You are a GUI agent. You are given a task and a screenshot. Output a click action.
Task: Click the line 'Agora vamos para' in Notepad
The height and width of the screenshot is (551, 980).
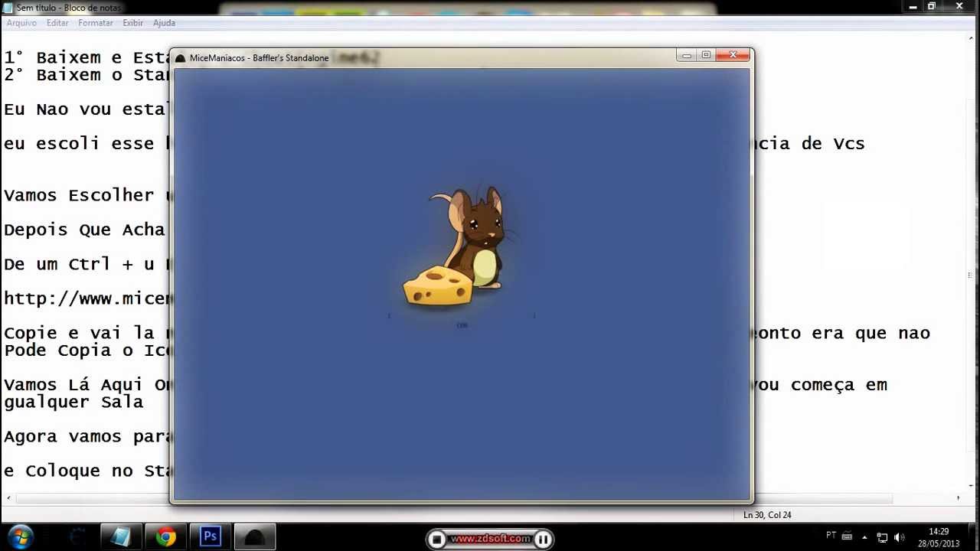(86, 436)
